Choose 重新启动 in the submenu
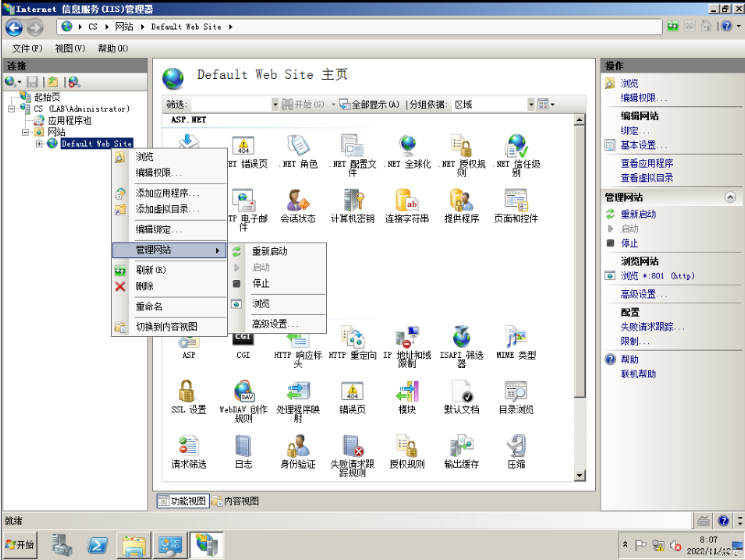 277,251
